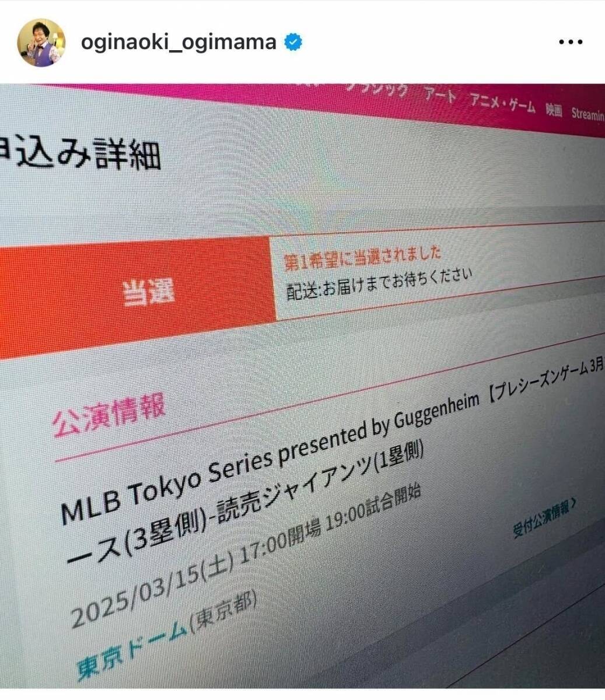Screen dimensions: 605x700
Task: Click the 配送:お届けまでお待ちください text
Action: point(379,283)
